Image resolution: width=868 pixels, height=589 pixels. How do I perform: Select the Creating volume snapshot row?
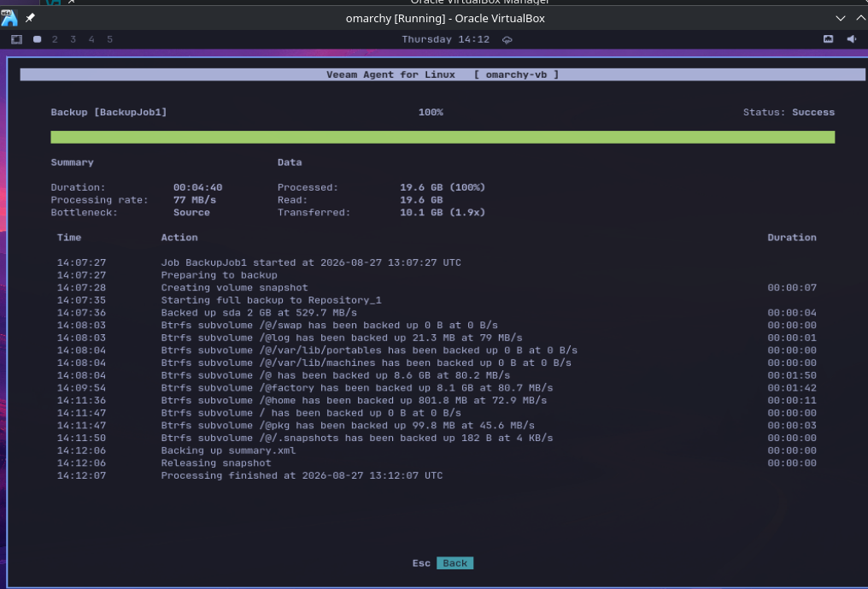pyautogui.click(x=437, y=287)
